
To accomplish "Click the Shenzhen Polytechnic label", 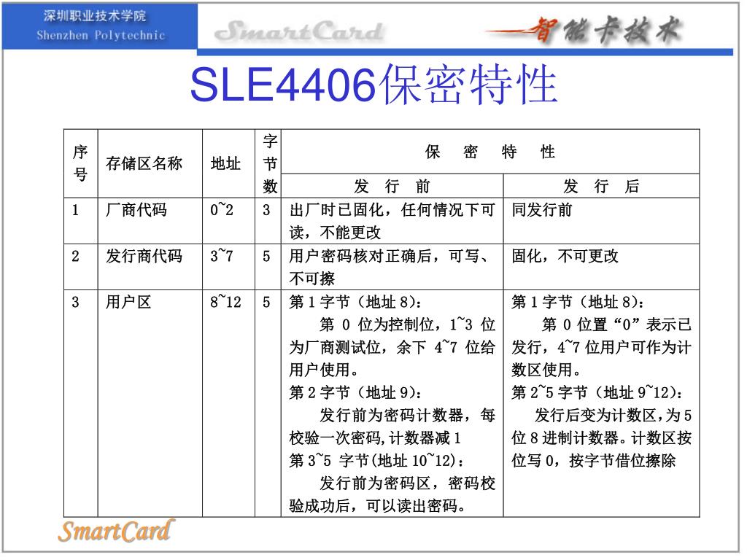I will (101, 35).
